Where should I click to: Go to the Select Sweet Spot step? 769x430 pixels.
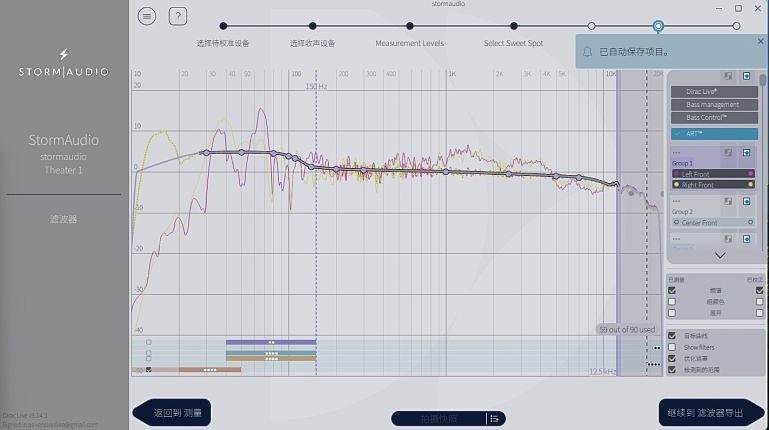pos(513,26)
